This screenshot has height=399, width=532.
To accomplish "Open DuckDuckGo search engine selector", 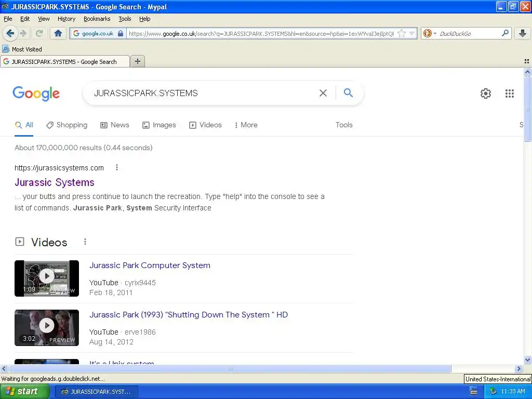I will point(429,33).
